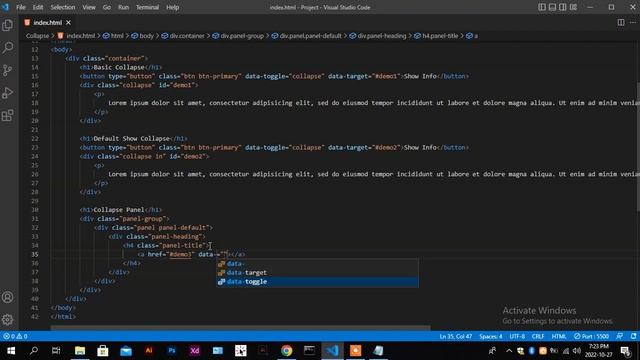Image resolution: width=640 pixels, height=360 pixels.
Task: Click Ln 35, Col 47 status item
Action: coord(456,336)
